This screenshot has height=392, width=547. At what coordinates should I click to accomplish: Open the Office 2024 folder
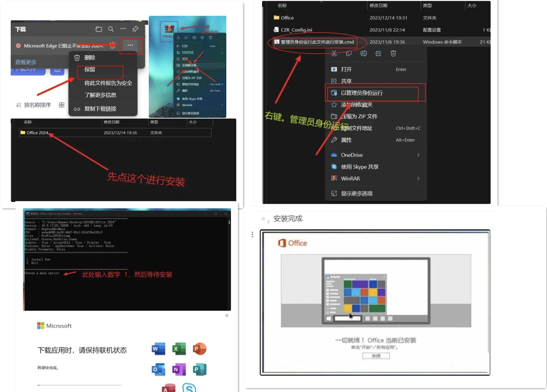coord(37,133)
